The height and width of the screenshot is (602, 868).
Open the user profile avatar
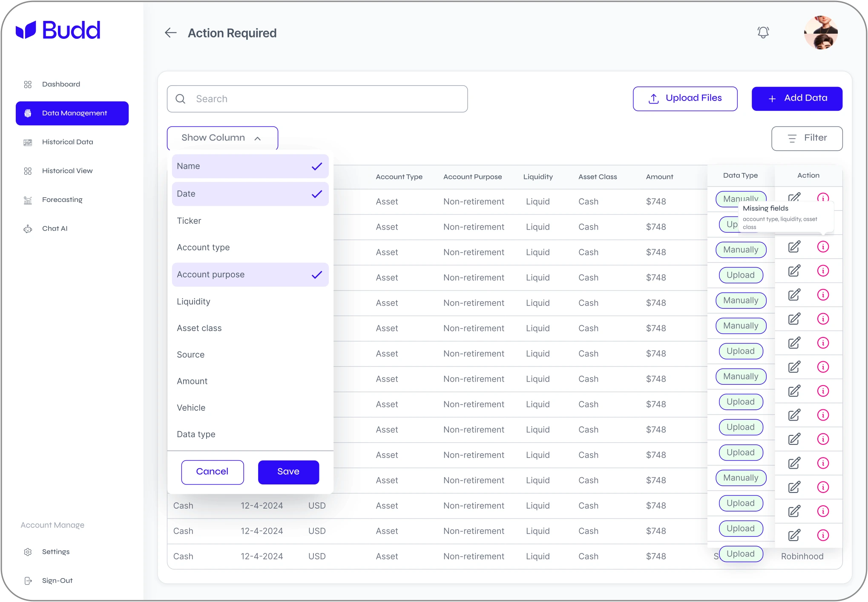click(x=821, y=33)
